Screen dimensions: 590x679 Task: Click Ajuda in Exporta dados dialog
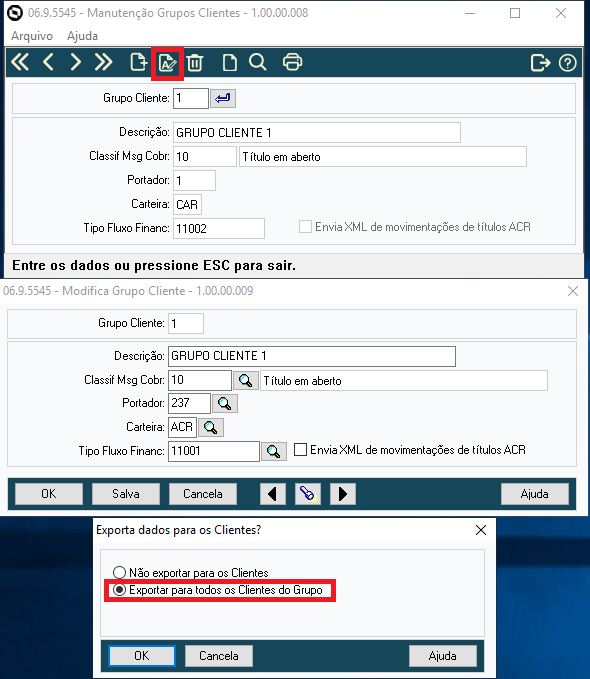click(443, 656)
